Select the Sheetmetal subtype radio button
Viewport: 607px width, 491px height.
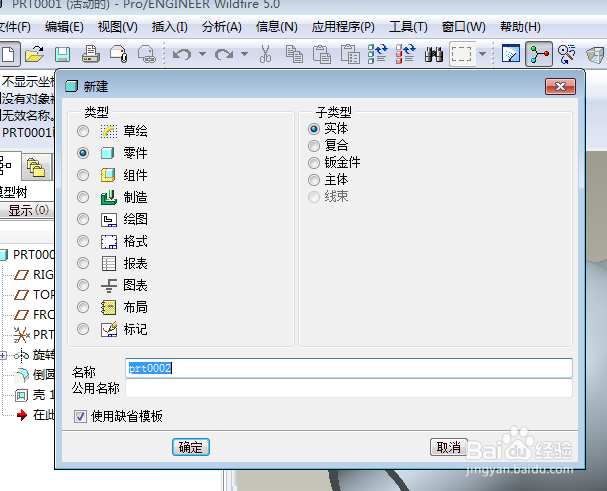pyautogui.click(x=314, y=163)
